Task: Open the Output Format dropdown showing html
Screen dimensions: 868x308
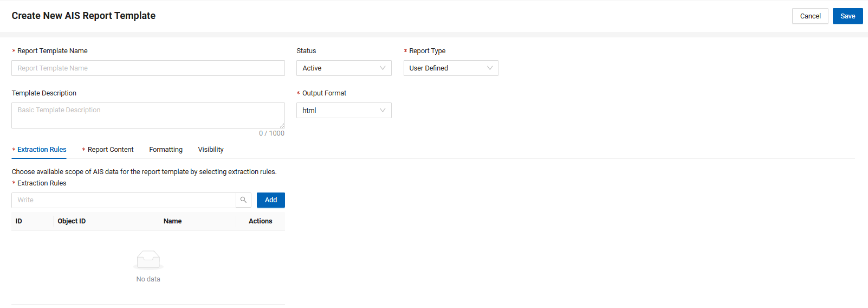Action: pos(344,110)
